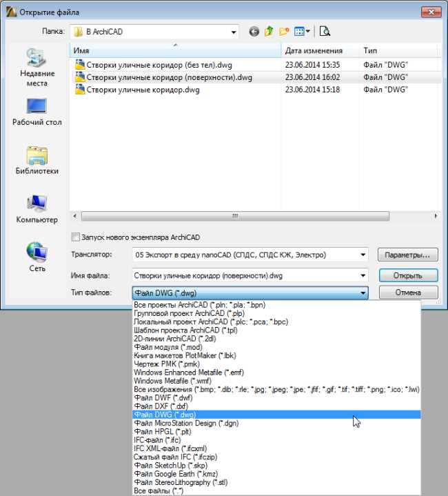Open Недавние места in sidebar
The height and width of the screenshot is (496, 448).
point(37,67)
